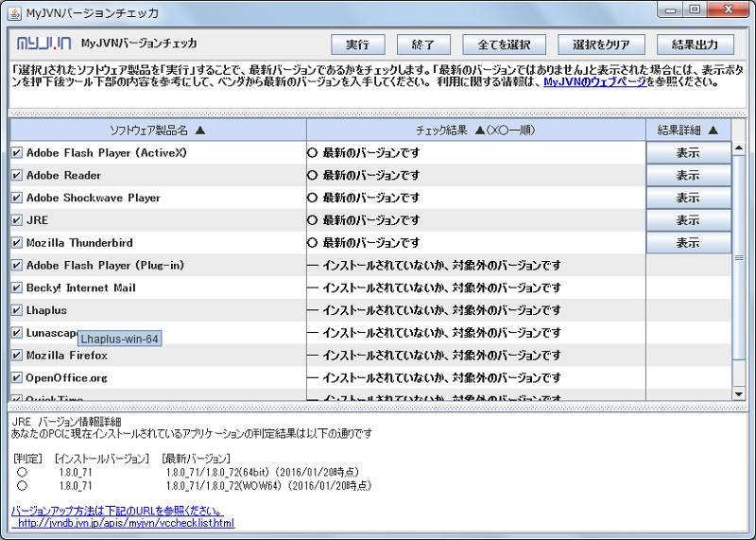Open the jvndb.jvn.jp vcchecklist.html URL

tap(126, 523)
